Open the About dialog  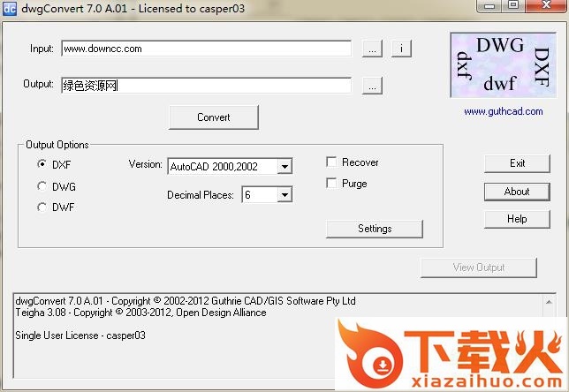pos(517,192)
